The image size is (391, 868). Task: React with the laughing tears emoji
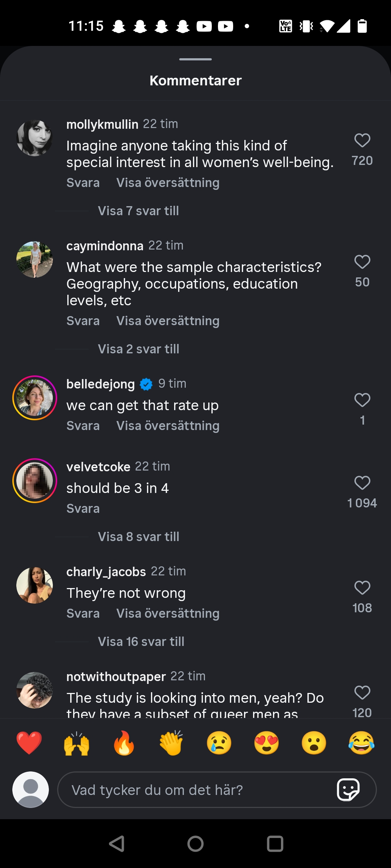pos(361,743)
